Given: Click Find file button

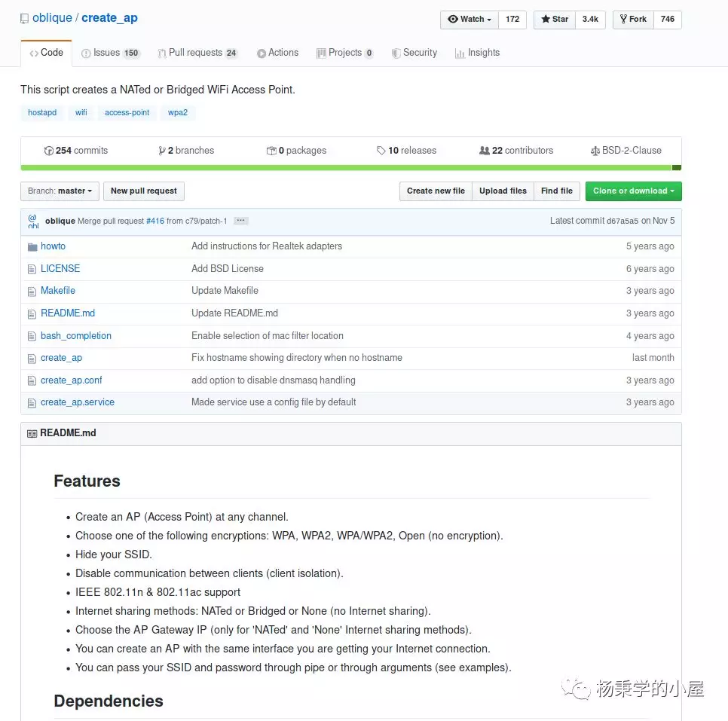Looking at the screenshot, I should (557, 191).
